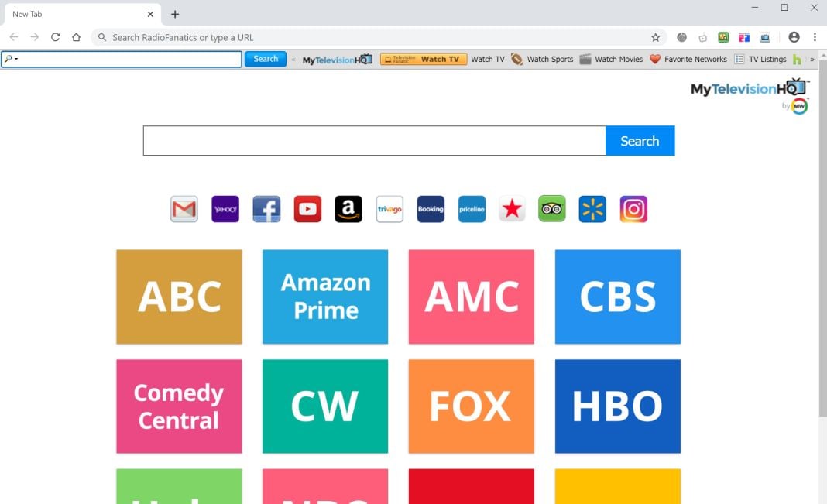Click the MyTelevisionHQ toolbar logo
This screenshot has height=504, width=827.
(338, 60)
